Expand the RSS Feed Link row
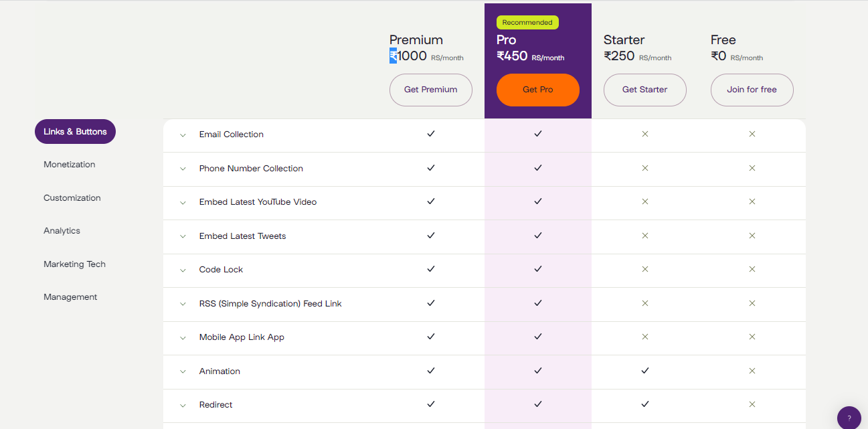 (x=183, y=305)
